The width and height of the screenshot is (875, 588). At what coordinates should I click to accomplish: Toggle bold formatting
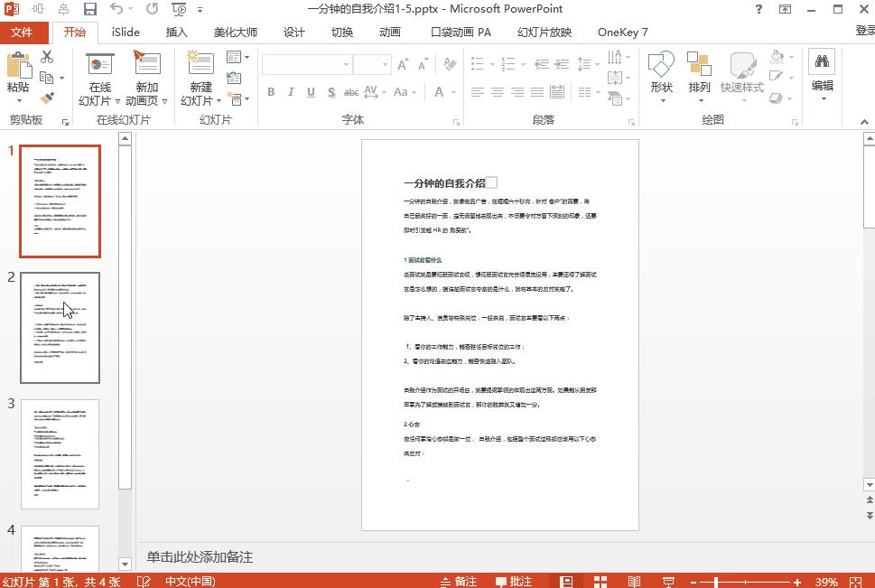click(x=270, y=92)
